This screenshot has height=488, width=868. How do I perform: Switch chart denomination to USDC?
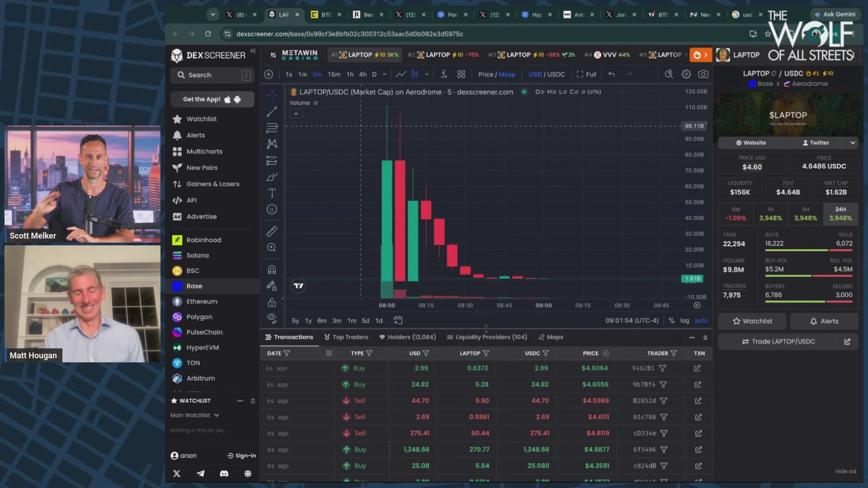[x=556, y=75]
